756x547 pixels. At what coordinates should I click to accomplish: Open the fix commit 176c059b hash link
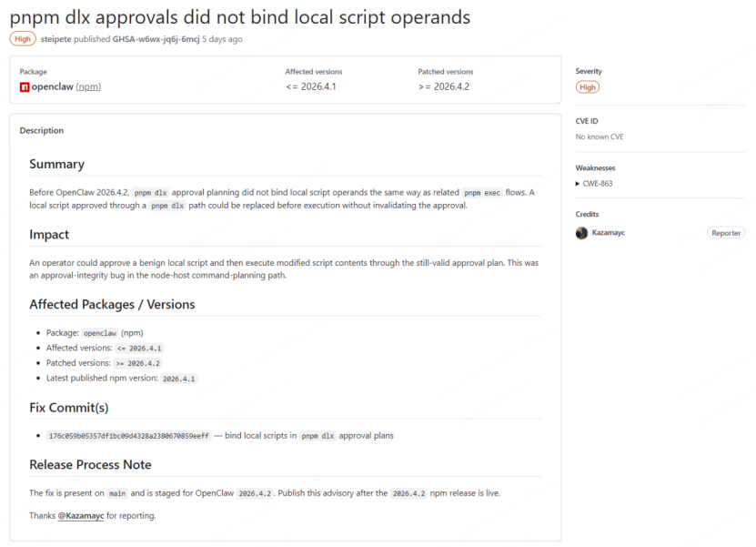point(127,436)
